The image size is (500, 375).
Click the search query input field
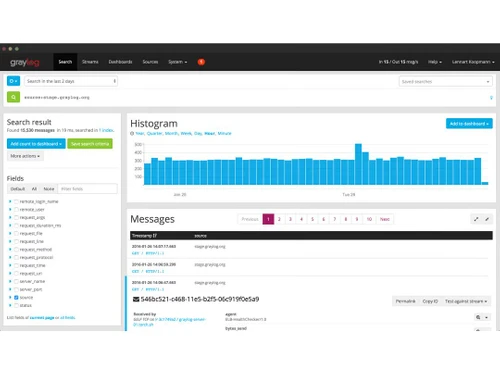click(x=253, y=97)
